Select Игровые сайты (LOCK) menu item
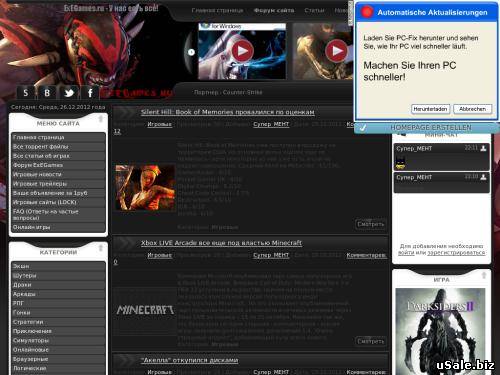Image resolution: width=500 pixels, height=375 pixels. click(58, 202)
